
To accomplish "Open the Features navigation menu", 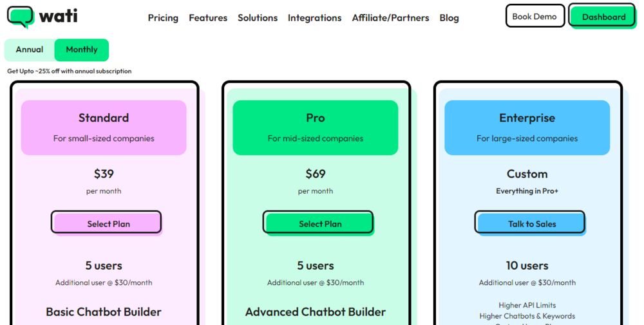I will [208, 18].
